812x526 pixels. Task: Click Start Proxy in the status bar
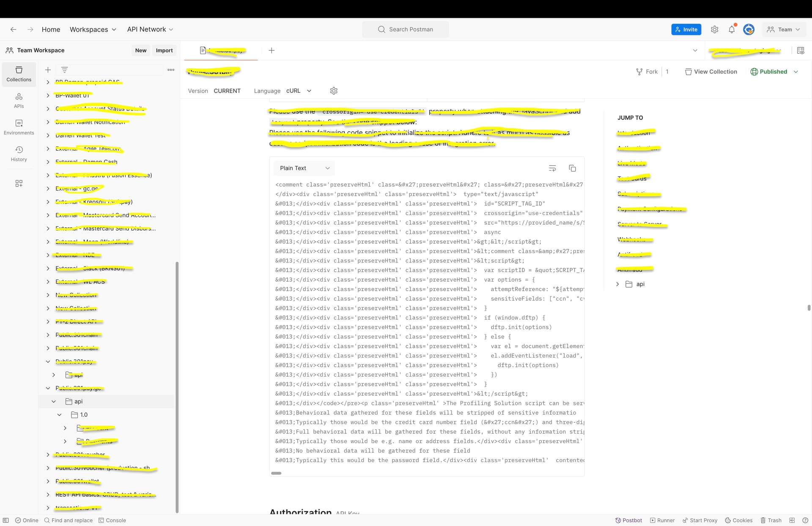pyautogui.click(x=700, y=520)
